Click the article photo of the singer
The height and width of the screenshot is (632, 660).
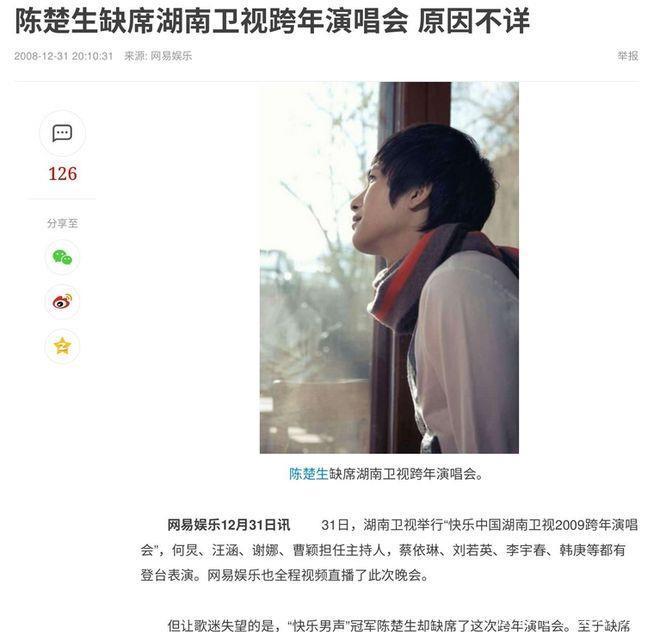(x=389, y=267)
